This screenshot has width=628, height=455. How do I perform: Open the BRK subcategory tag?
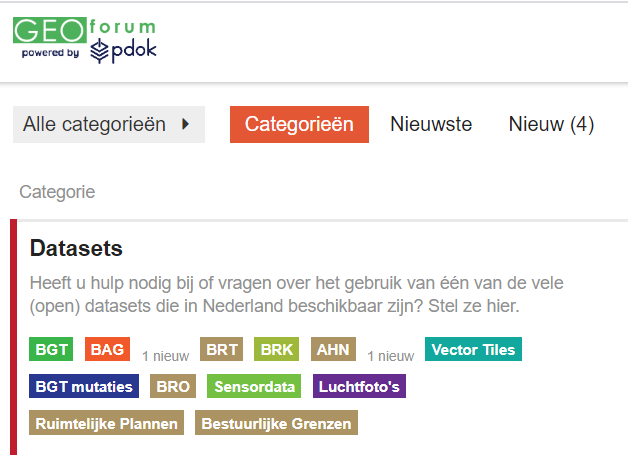[x=277, y=350]
